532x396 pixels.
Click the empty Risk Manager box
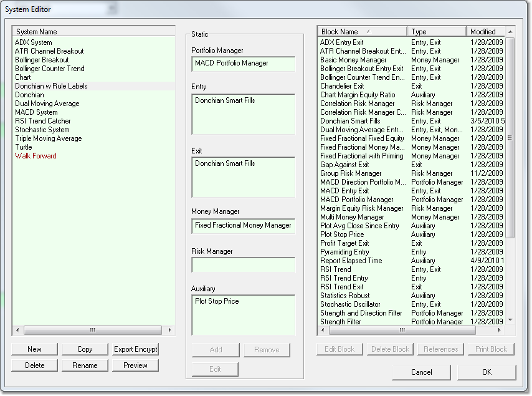pyautogui.click(x=244, y=265)
